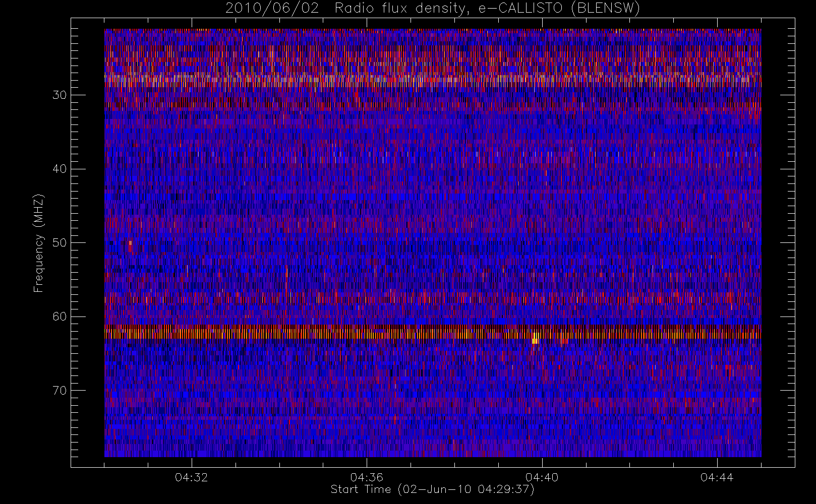Click the bright yellow burst near 04:40

[x=535, y=338]
